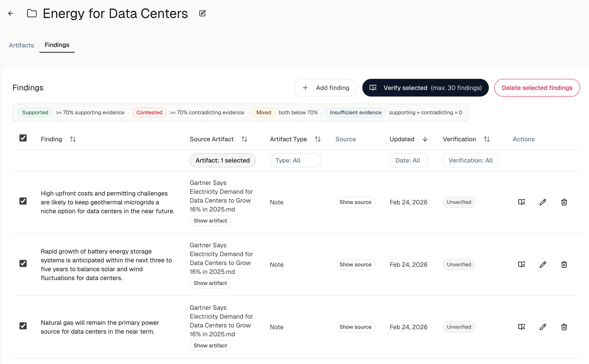Uncheck the battery energy storage finding

pyautogui.click(x=23, y=264)
